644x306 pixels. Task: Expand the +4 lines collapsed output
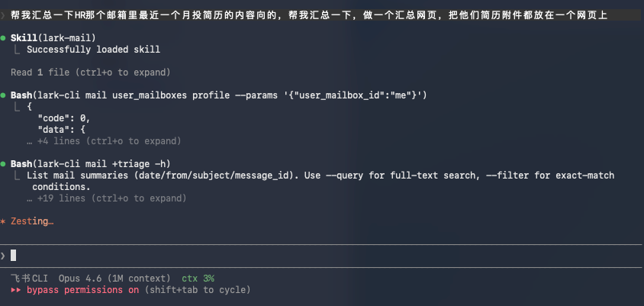click(104, 141)
